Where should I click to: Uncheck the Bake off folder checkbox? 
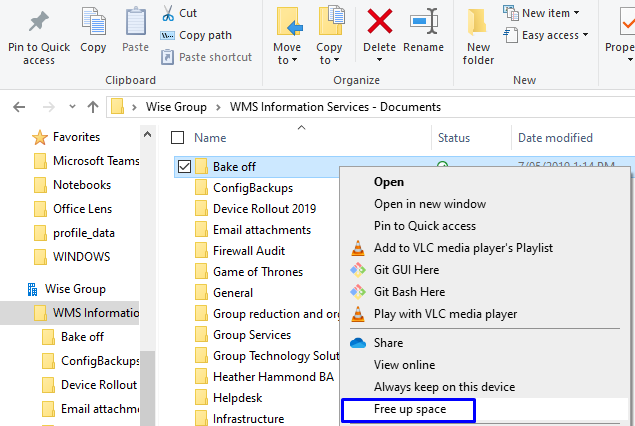point(184,166)
